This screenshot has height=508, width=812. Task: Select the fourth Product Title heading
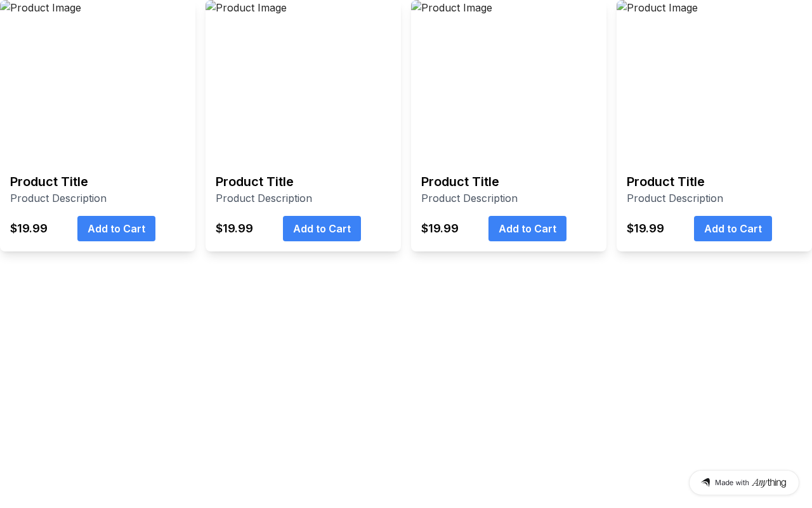coord(665,182)
